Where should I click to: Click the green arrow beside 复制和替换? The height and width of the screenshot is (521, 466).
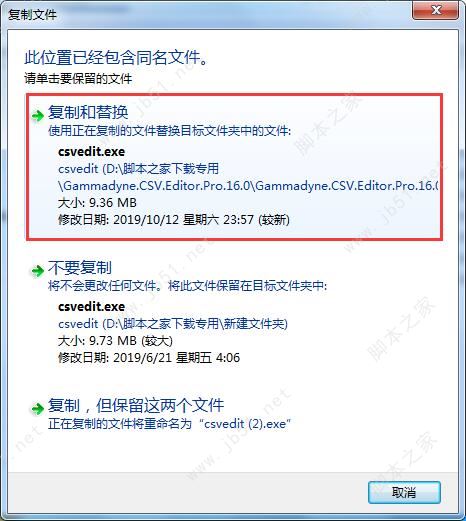pyautogui.click(x=38, y=115)
